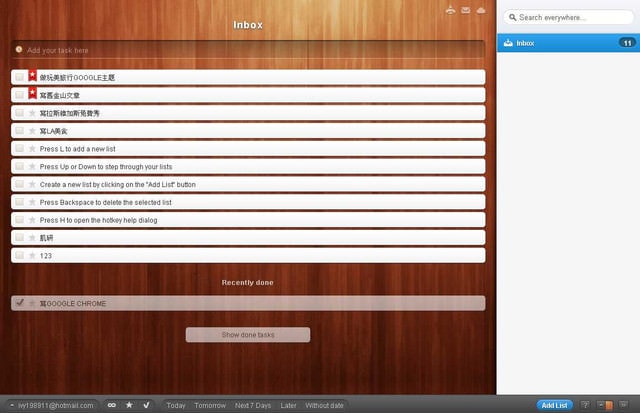Select the Inbox list in the sidebar
Screen dimensions: 640x413
point(568,43)
